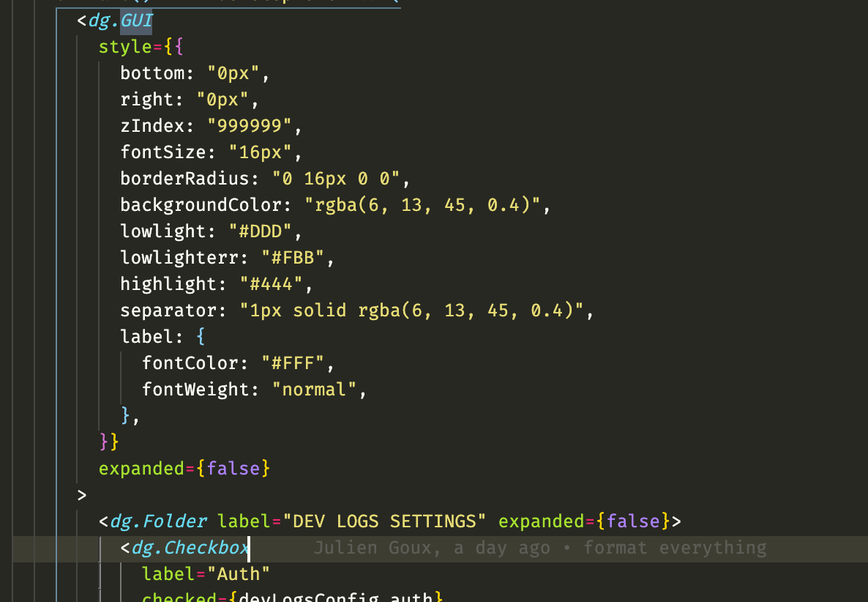Screen dimensions: 868x602
Task: Click the borderRadius property key
Action: (x=185, y=178)
